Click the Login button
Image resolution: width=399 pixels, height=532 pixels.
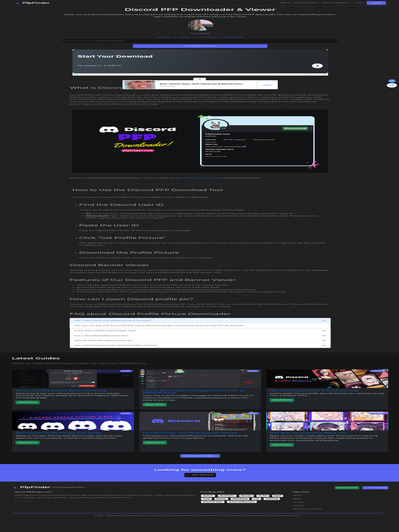[376, 3]
